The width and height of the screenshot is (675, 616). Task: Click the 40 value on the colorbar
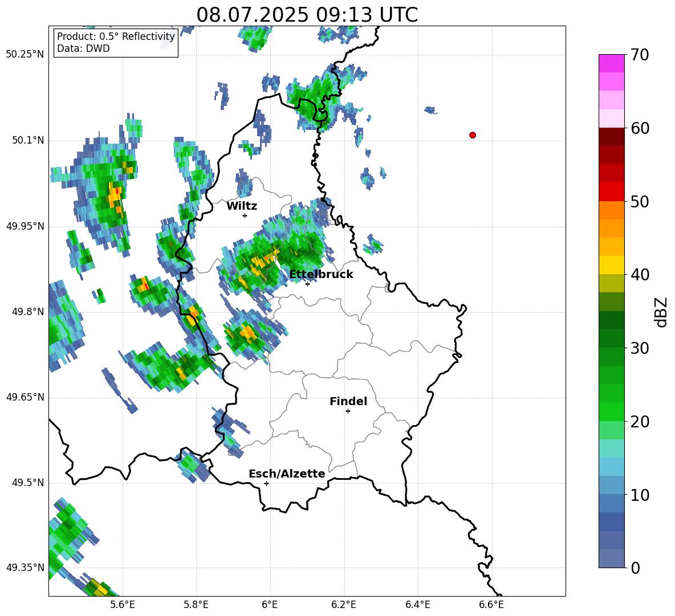tap(639, 275)
